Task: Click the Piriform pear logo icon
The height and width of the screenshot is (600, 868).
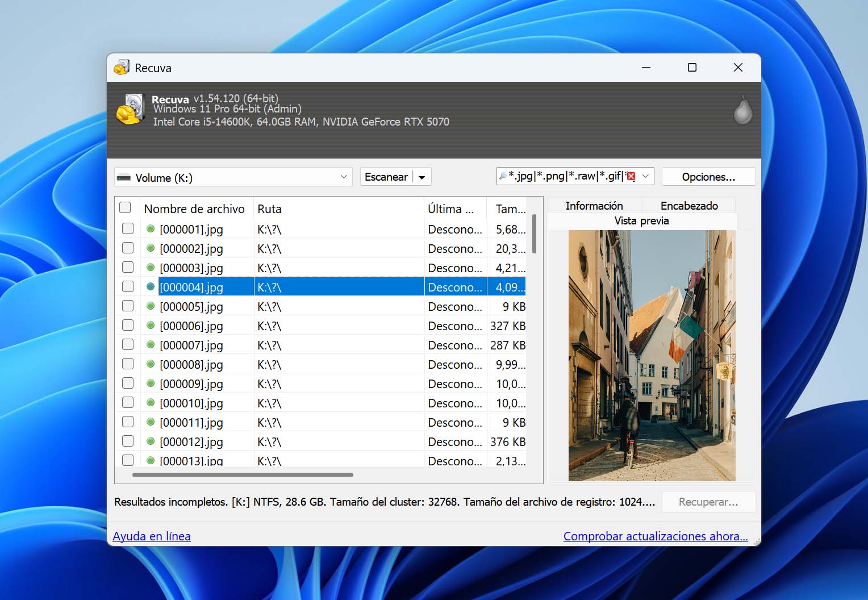Action: pyautogui.click(x=742, y=110)
